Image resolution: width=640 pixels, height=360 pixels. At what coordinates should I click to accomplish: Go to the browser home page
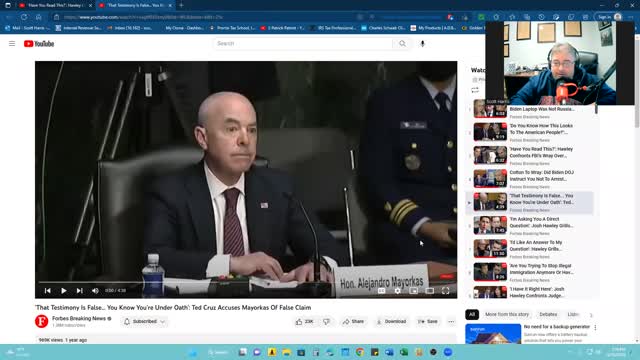(38, 17)
